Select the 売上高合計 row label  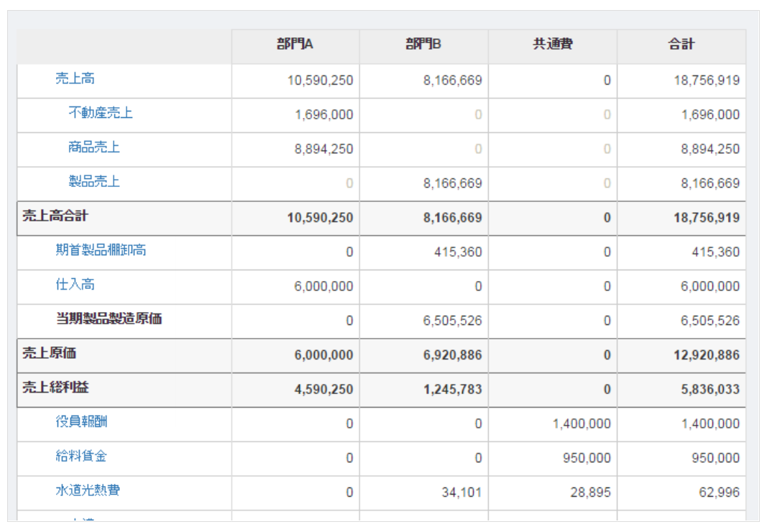tap(55, 216)
